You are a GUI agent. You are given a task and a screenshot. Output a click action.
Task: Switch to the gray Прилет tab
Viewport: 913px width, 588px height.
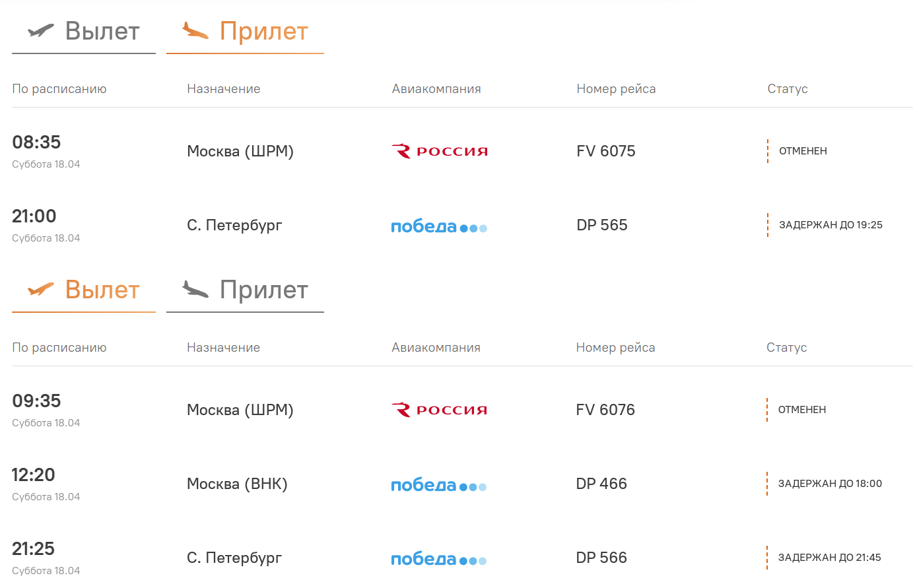(264, 290)
